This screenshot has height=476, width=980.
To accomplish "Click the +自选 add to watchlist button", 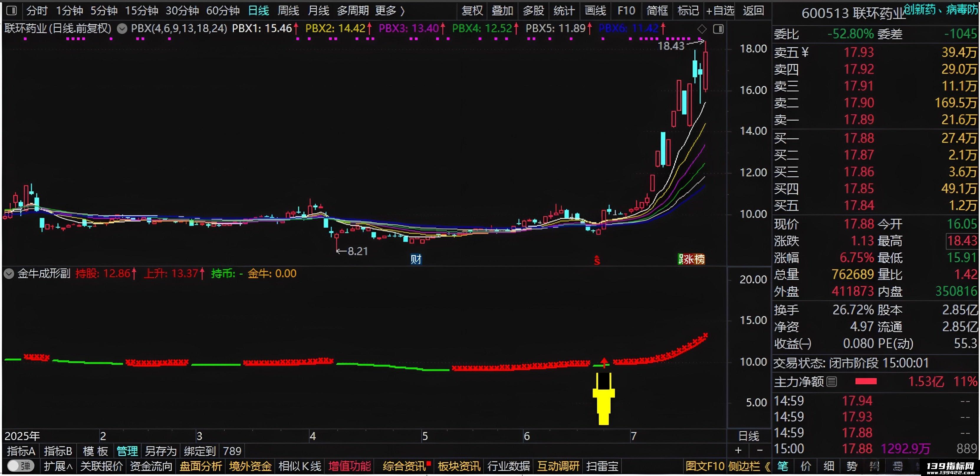I will click(720, 11).
